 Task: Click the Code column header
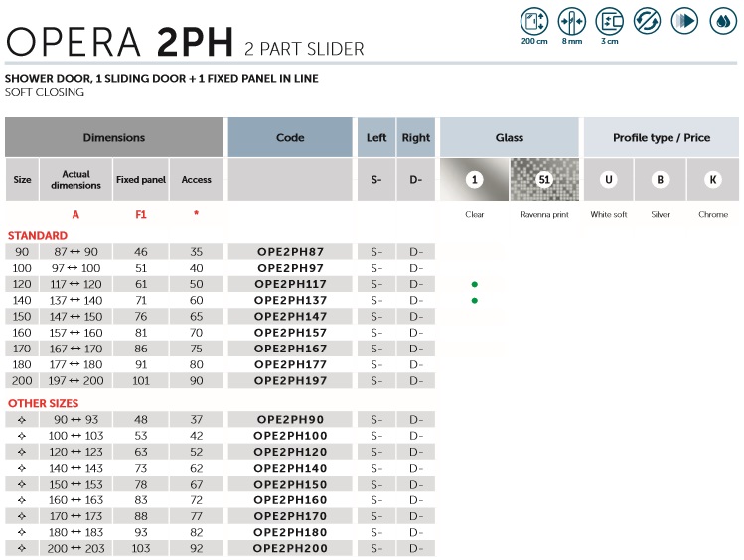(x=290, y=137)
